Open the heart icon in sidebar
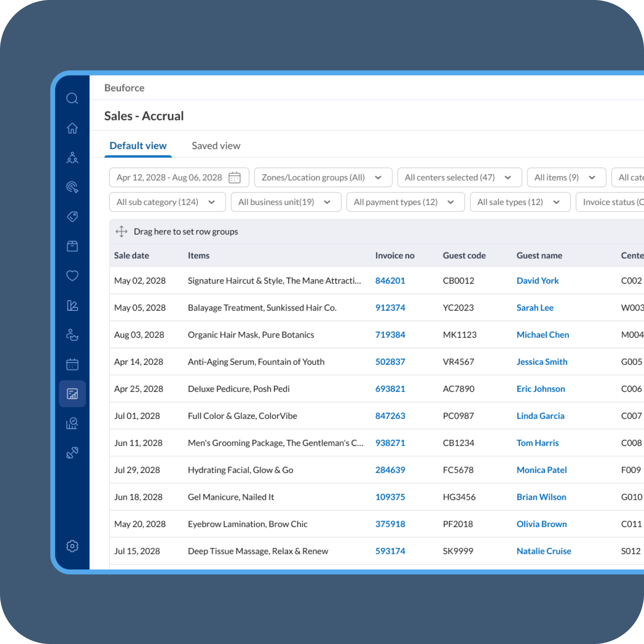This screenshot has width=644, height=644. coord(72,276)
